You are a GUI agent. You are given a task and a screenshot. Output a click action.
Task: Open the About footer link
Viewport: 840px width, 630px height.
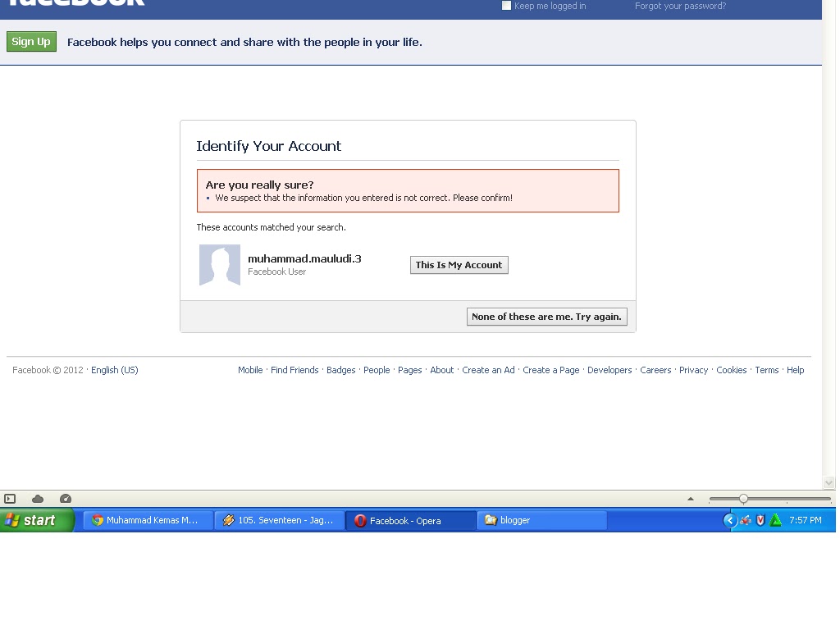click(442, 370)
